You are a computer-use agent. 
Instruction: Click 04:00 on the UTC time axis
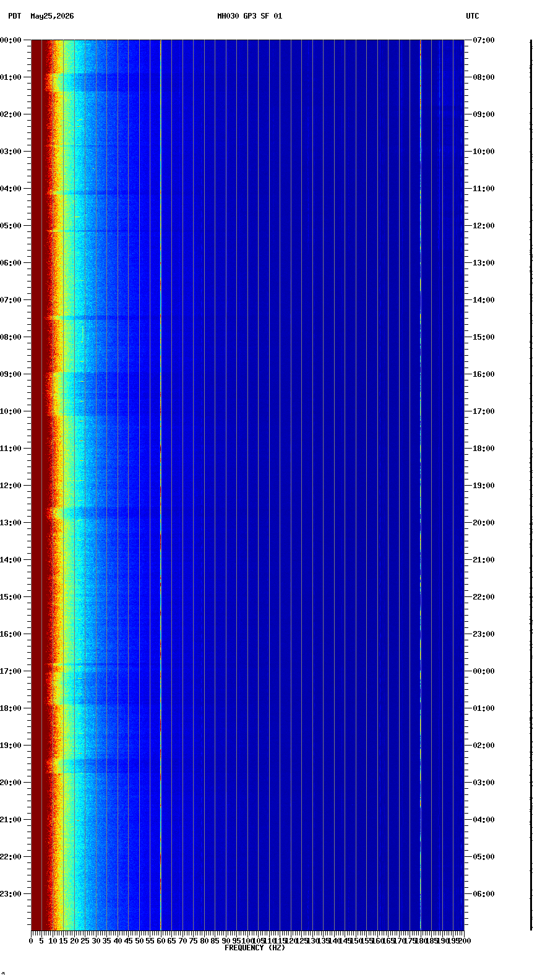coord(484,820)
